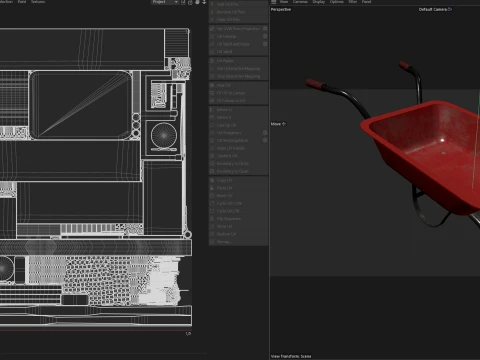This screenshot has height=360, width=480.
Task: Open UV Straighten options gear
Action: click(265, 133)
